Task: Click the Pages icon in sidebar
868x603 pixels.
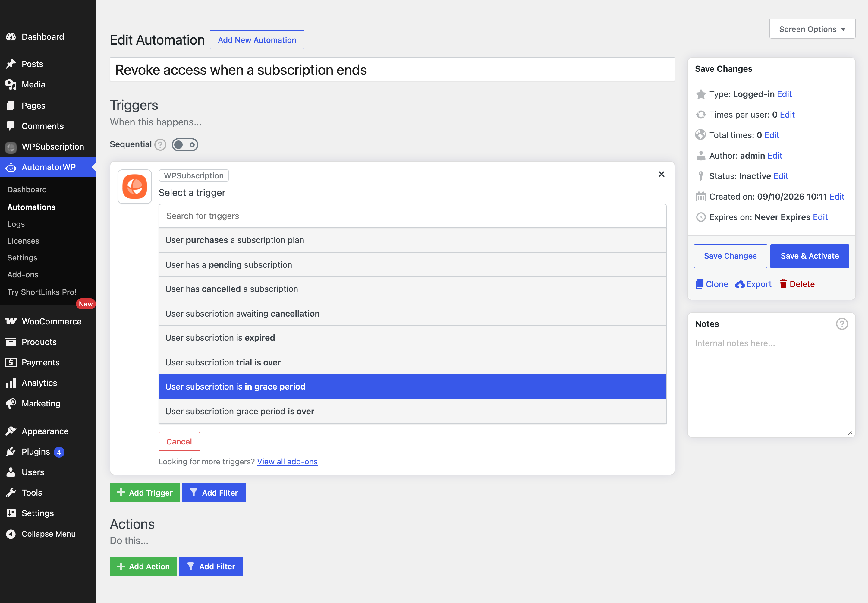Action: point(11,106)
